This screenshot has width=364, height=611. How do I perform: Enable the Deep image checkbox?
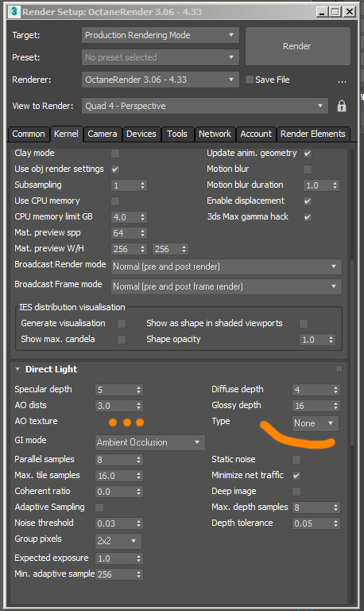296,492
